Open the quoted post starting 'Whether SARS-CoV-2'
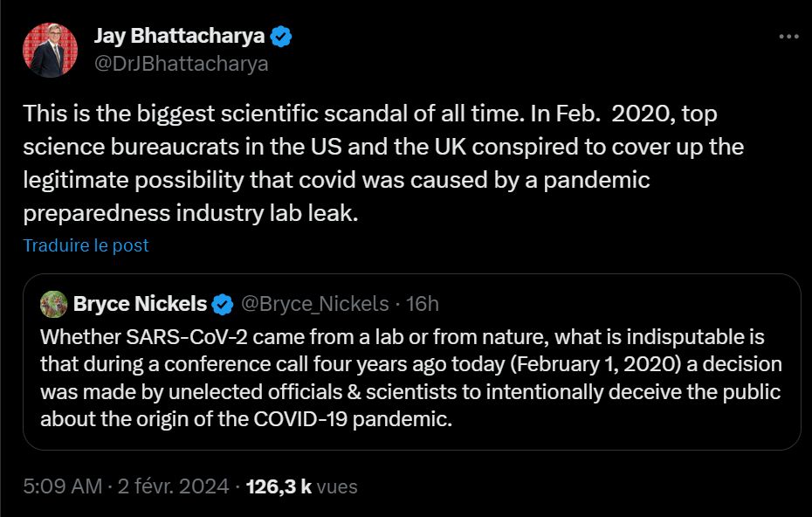 [410, 377]
